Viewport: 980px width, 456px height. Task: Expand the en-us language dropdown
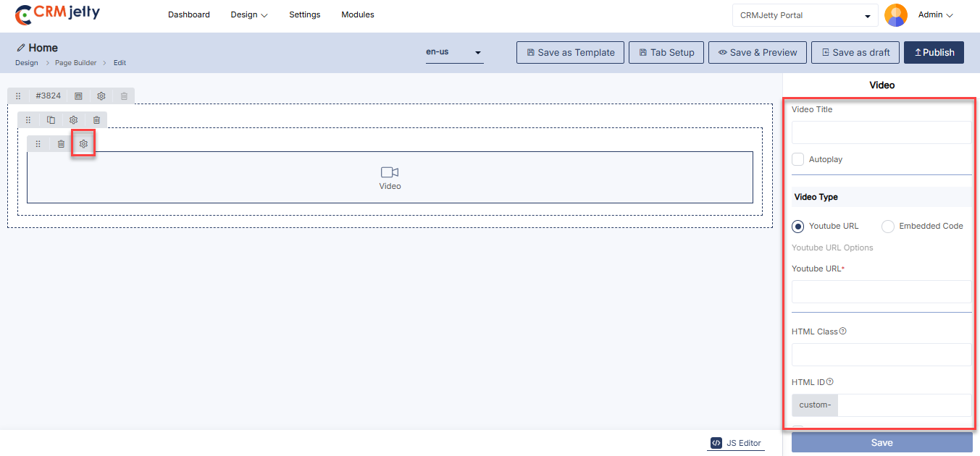[x=454, y=53]
